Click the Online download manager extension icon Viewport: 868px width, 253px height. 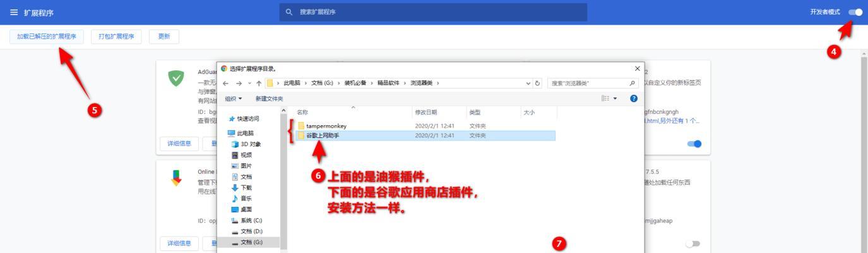click(176, 178)
